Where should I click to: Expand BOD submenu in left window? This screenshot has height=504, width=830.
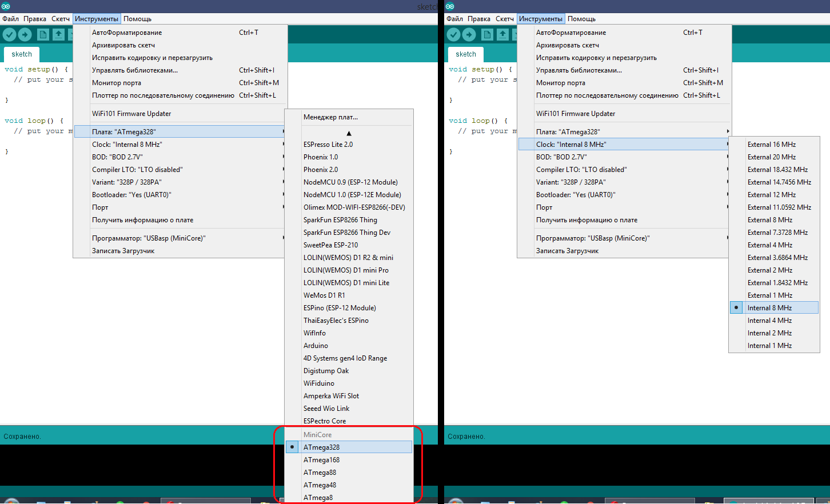pos(180,157)
